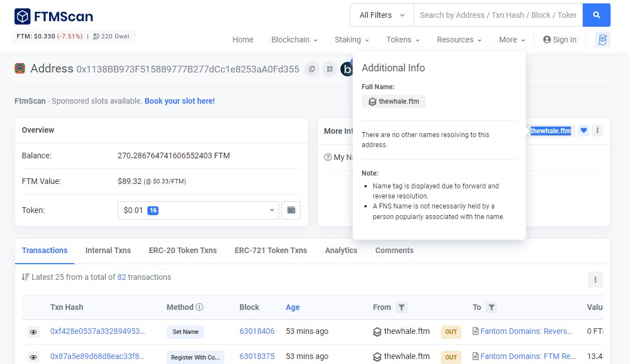
Task: Open the All Filters dropdown
Action: pyautogui.click(x=382, y=15)
